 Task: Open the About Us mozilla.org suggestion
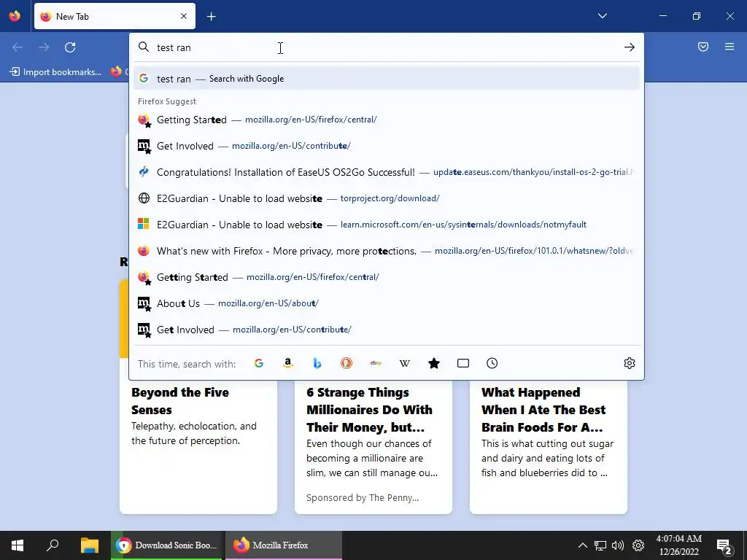click(x=387, y=303)
